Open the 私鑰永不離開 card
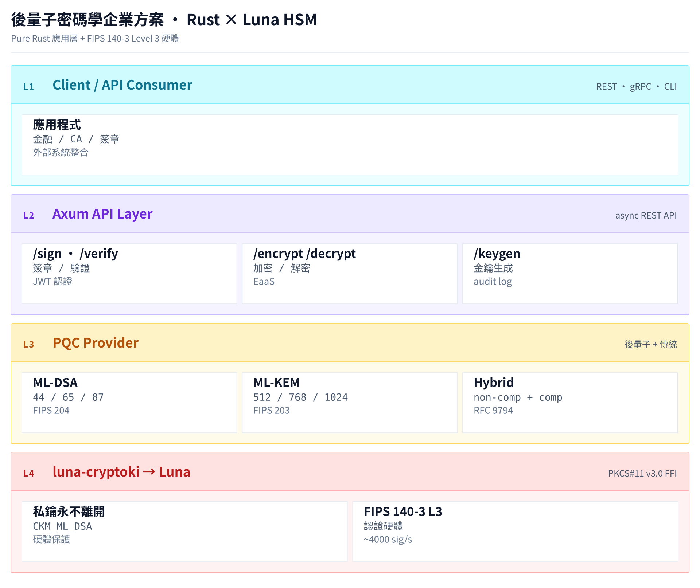 [x=184, y=532]
